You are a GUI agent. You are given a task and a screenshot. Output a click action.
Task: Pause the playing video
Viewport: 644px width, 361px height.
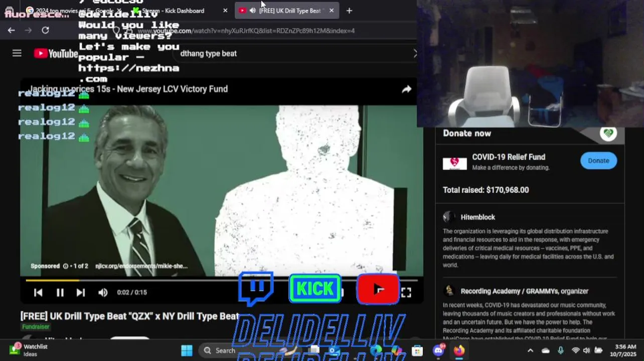[x=60, y=292]
